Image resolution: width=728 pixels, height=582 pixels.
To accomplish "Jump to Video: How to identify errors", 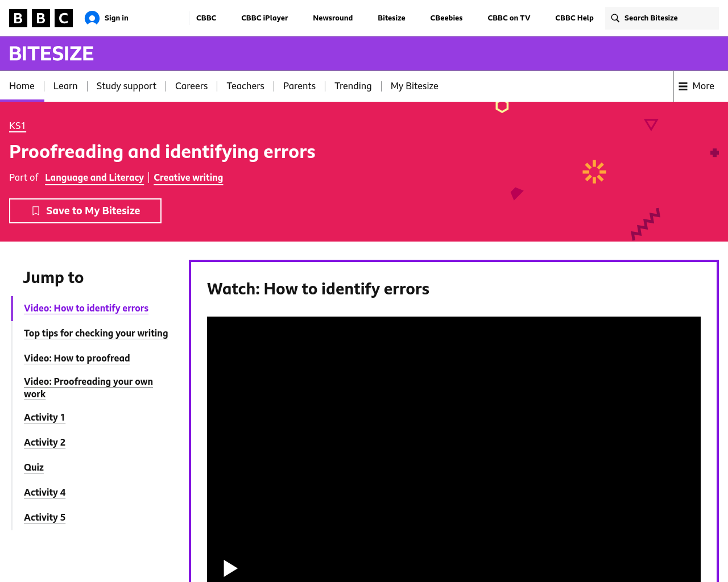I will tap(86, 308).
